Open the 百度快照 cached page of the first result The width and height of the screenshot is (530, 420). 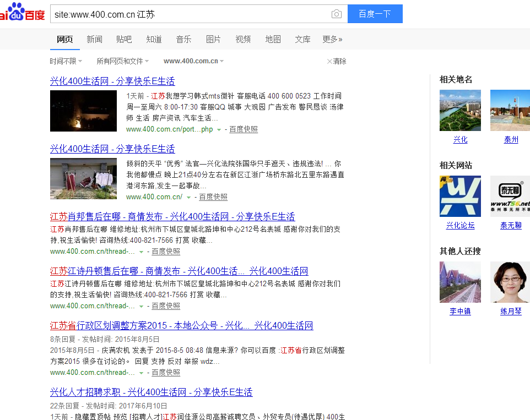[245, 129]
